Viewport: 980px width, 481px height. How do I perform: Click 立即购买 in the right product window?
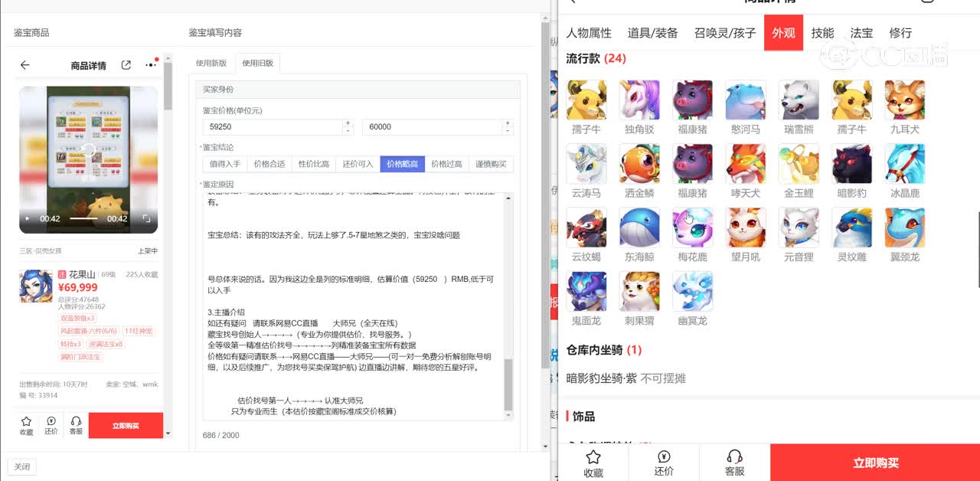[875, 463]
